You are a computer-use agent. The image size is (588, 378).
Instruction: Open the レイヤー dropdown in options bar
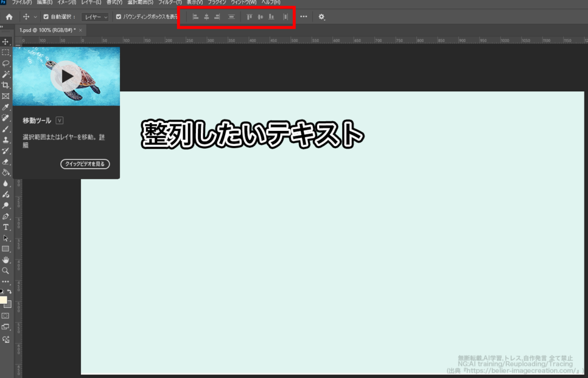pos(95,17)
